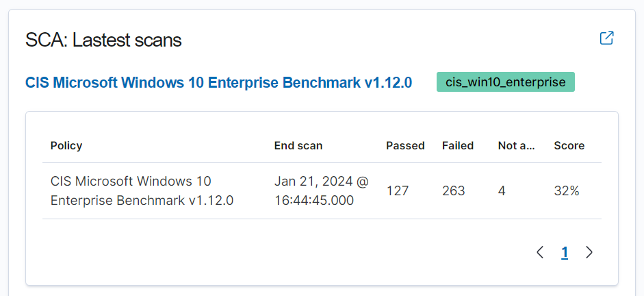644x296 pixels.
Task: Sort by End scan column header
Action: coord(298,145)
